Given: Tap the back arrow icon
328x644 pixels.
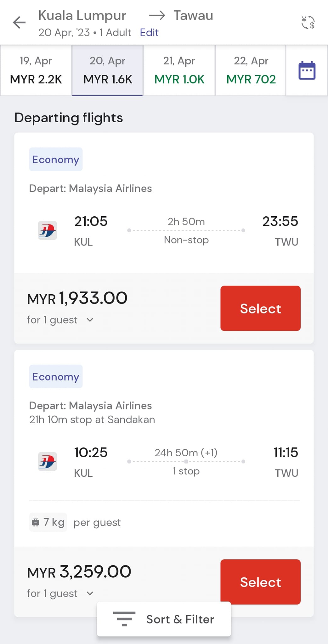Looking at the screenshot, I should 19,23.
